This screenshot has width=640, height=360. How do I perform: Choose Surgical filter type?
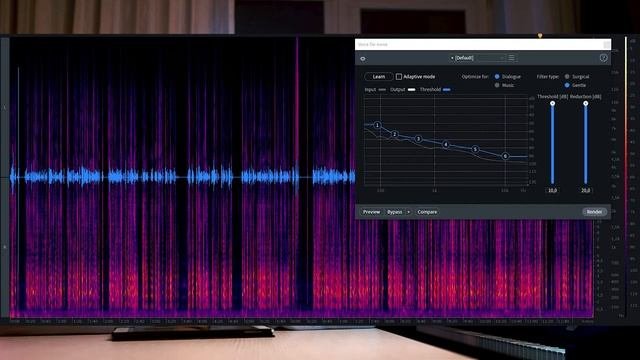tap(567, 76)
